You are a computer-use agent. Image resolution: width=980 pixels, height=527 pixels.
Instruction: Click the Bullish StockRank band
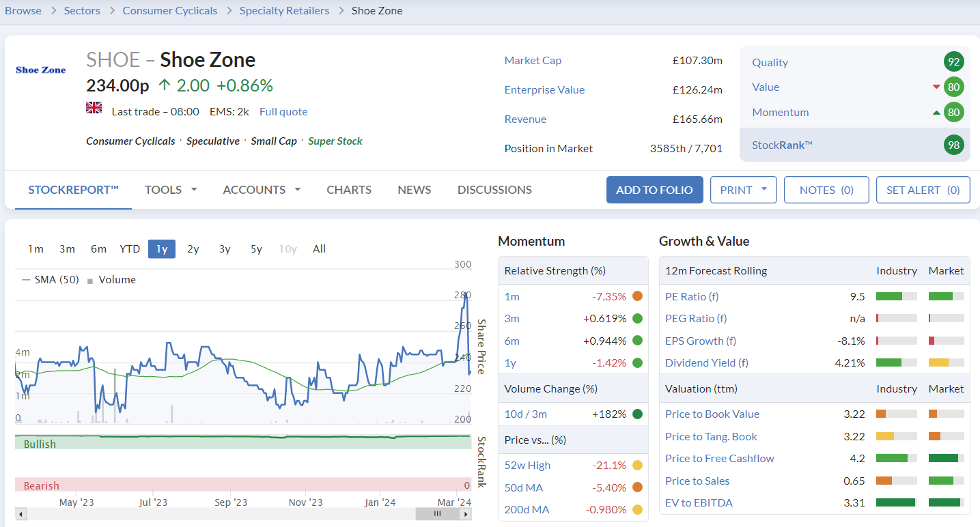coord(243,444)
